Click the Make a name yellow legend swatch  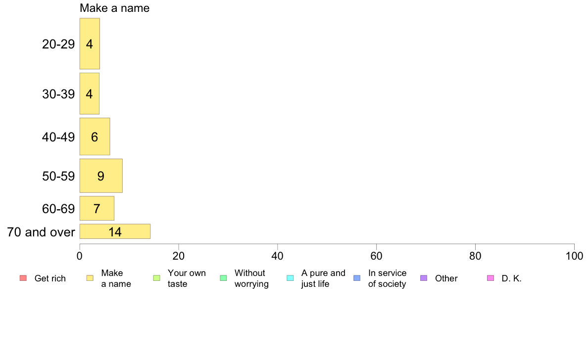(x=90, y=278)
